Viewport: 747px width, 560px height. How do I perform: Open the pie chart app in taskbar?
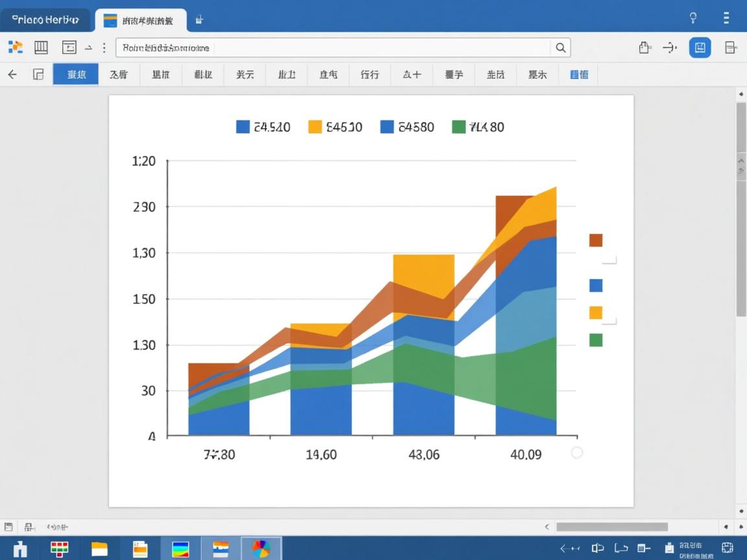pyautogui.click(x=261, y=548)
